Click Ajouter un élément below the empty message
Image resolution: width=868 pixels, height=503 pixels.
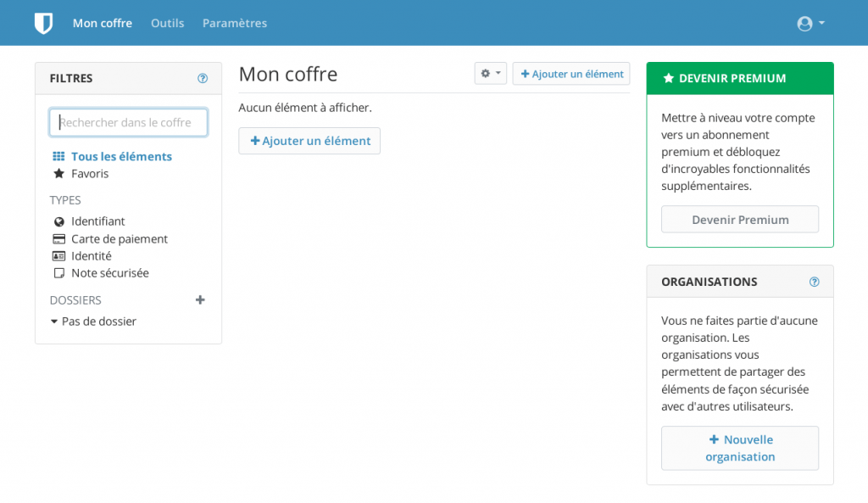pyautogui.click(x=309, y=141)
